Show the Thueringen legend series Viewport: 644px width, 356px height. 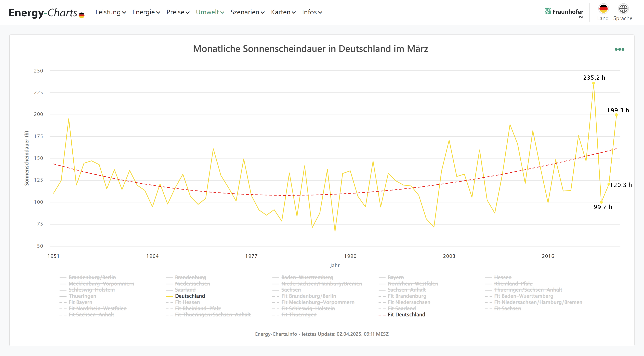[x=78, y=296]
